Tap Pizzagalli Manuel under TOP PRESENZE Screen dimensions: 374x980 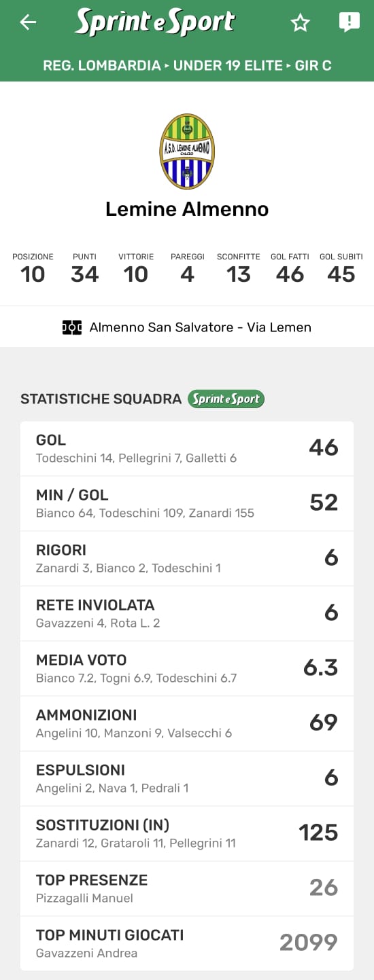pyautogui.click(x=84, y=899)
